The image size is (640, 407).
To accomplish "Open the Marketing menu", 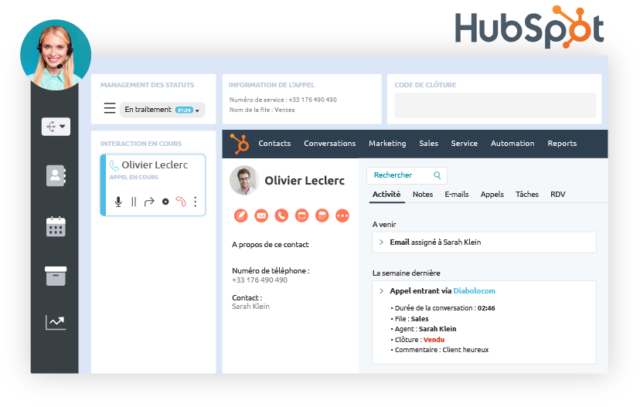I will (x=387, y=144).
